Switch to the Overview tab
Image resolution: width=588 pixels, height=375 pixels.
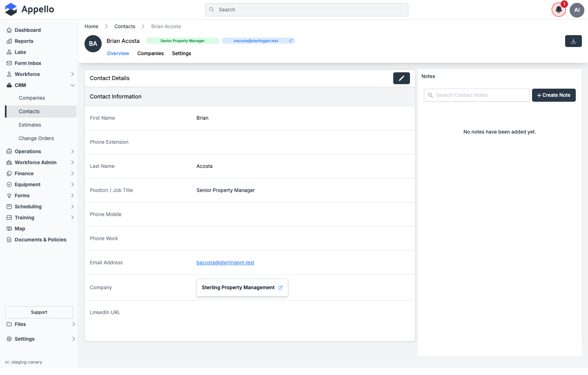(118, 54)
